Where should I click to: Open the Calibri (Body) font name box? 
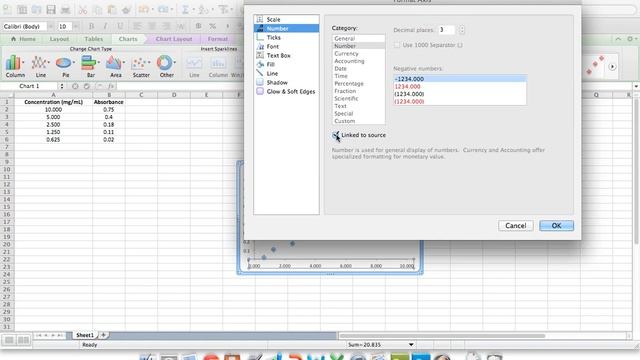(24, 26)
